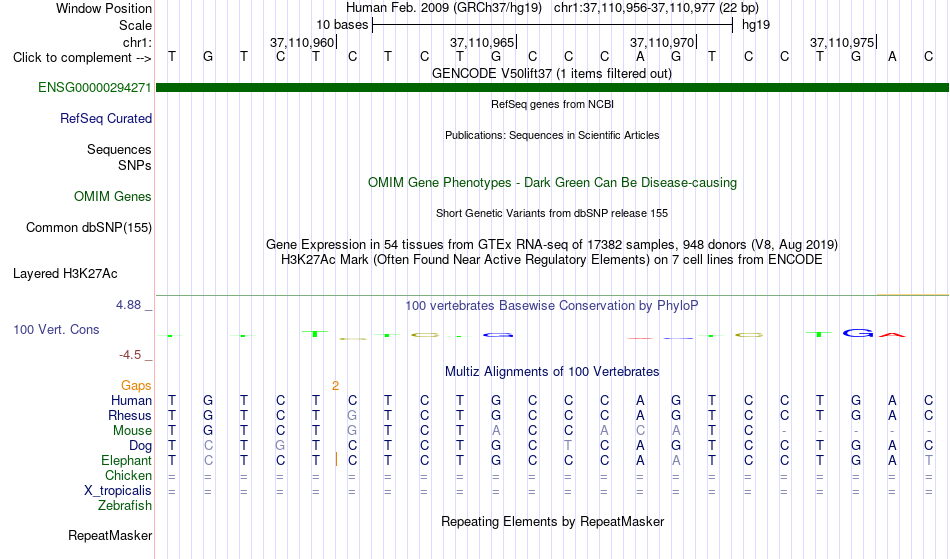The height and width of the screenshot is (559, 950).
Task: Click the 37,110,965 position marker
Action: [x=482, y=42]
